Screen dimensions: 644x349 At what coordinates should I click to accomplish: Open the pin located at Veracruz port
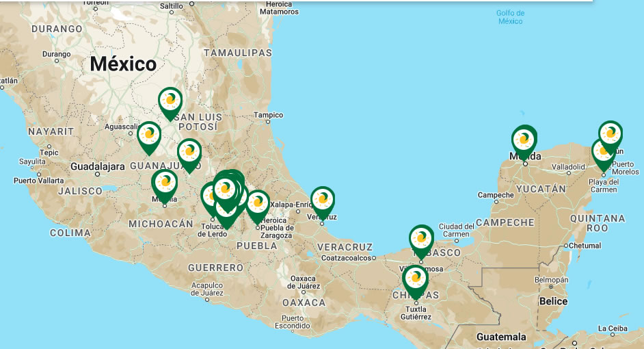coord(323,203)
